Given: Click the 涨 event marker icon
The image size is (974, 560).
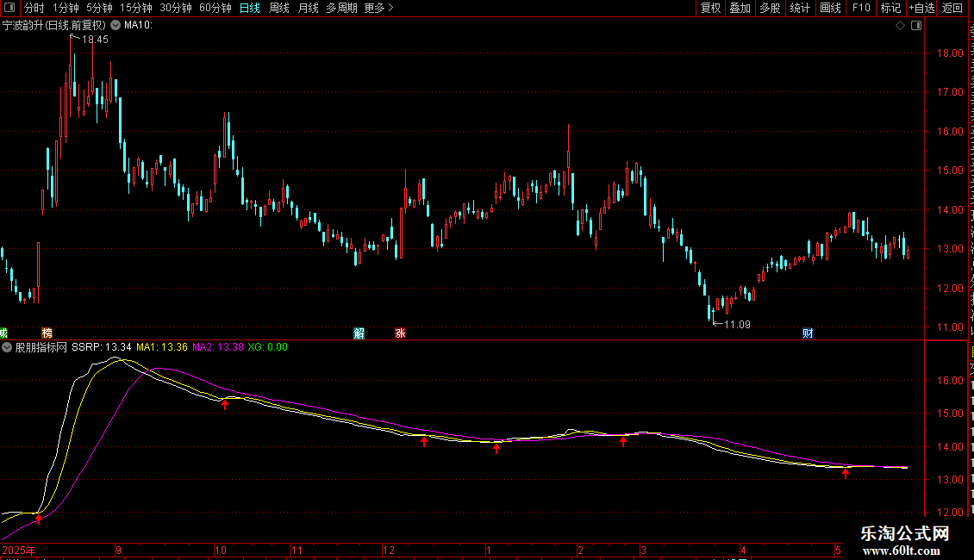Looking at the screenshot, I should click(x=400, y=333).
